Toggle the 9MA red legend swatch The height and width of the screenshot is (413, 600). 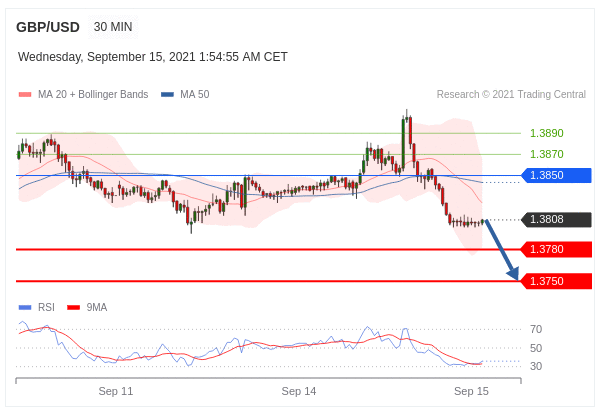tap(73, 307)
